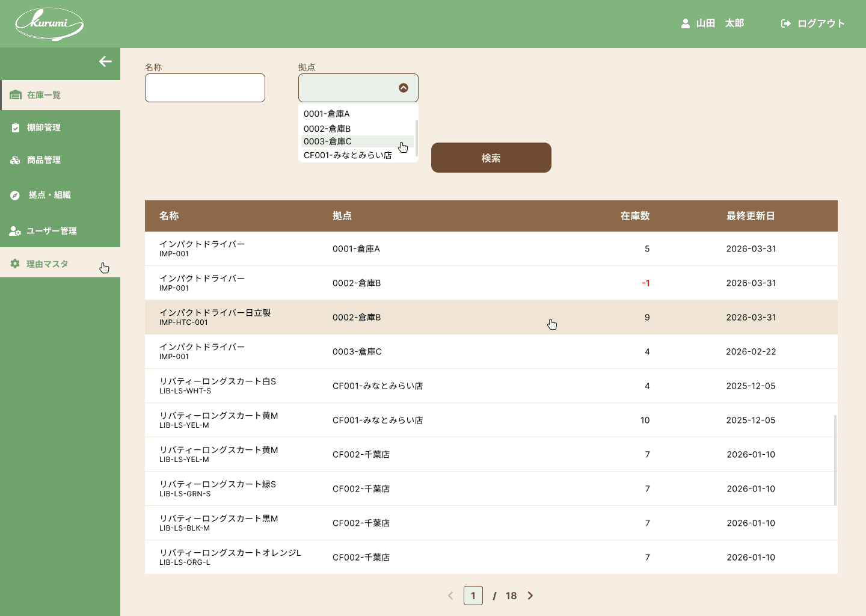Click the page number 1 box

pyautogui.click(x=473, y=596)
